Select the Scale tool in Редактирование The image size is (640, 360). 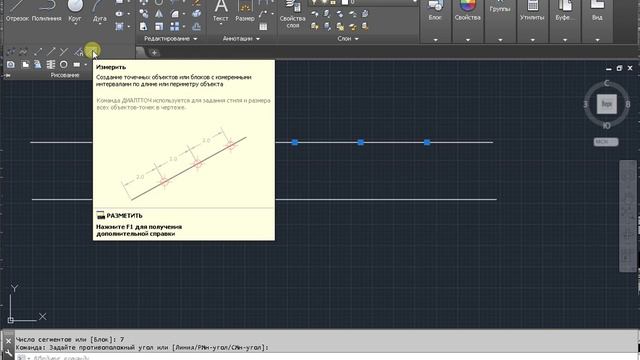[x=159, y=27]
